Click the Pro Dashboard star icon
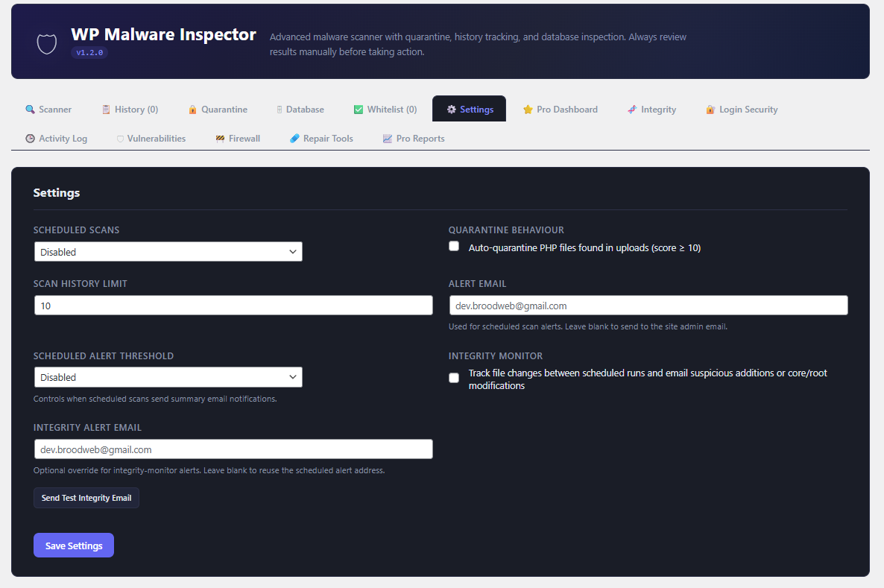This screenshot has width=884, height=588. point(528,110)
